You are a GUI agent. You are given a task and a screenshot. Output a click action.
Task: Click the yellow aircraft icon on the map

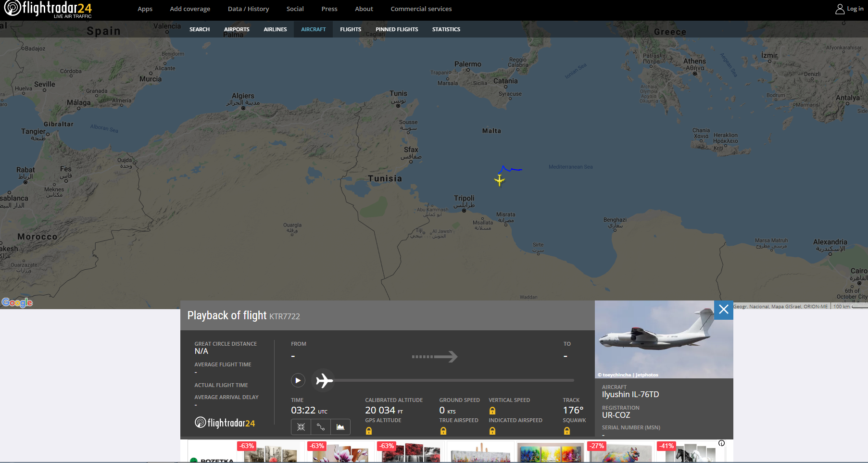point(500,180)
